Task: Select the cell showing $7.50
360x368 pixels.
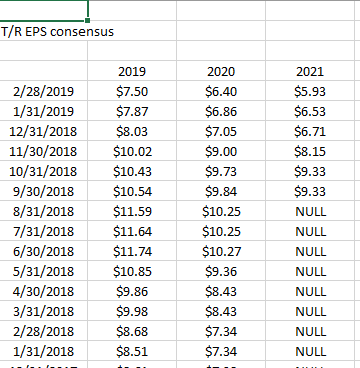Action: coord(132,91)
